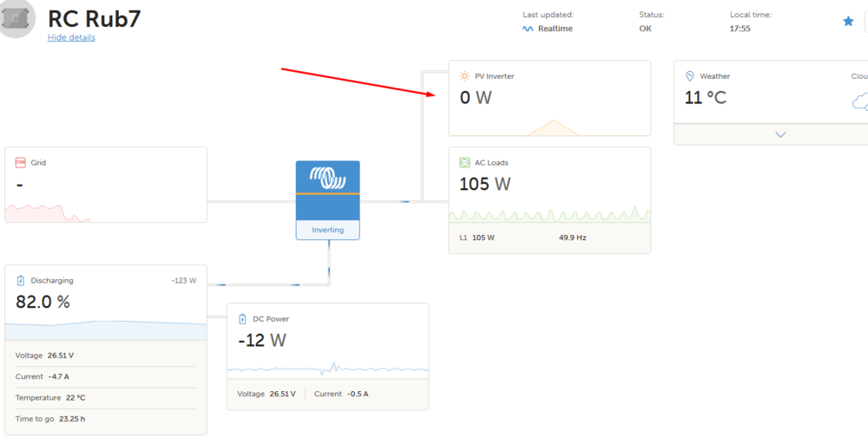
Task: Click the L1 105 W phase reading
Action: click(x=477, y=238)
